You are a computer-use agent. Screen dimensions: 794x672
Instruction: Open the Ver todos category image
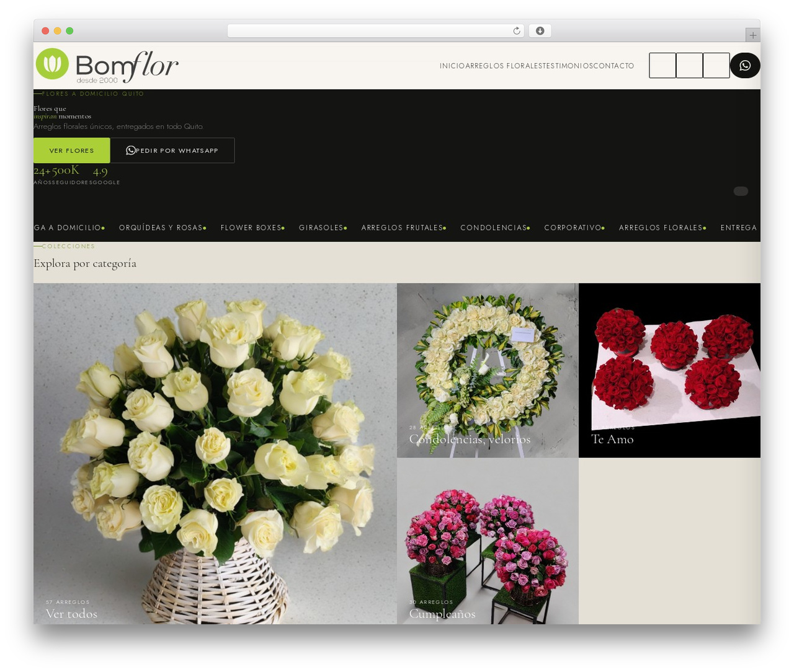[x=215, y=453]
